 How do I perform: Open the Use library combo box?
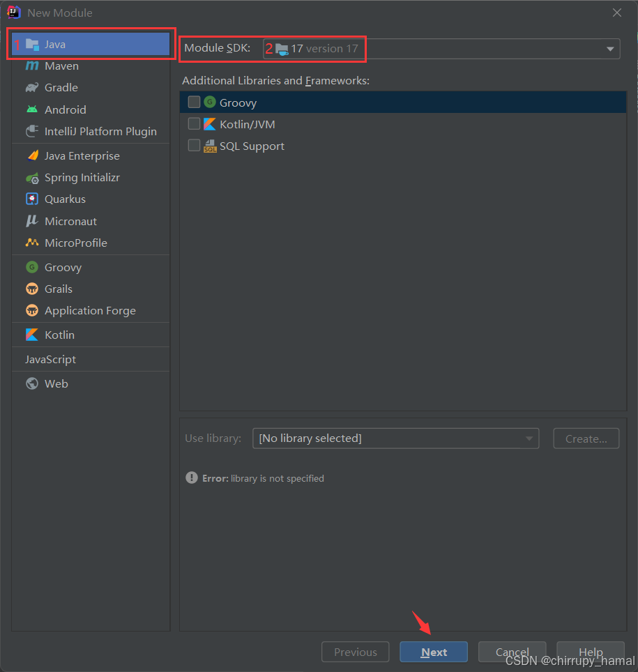(x=396, y=438)
